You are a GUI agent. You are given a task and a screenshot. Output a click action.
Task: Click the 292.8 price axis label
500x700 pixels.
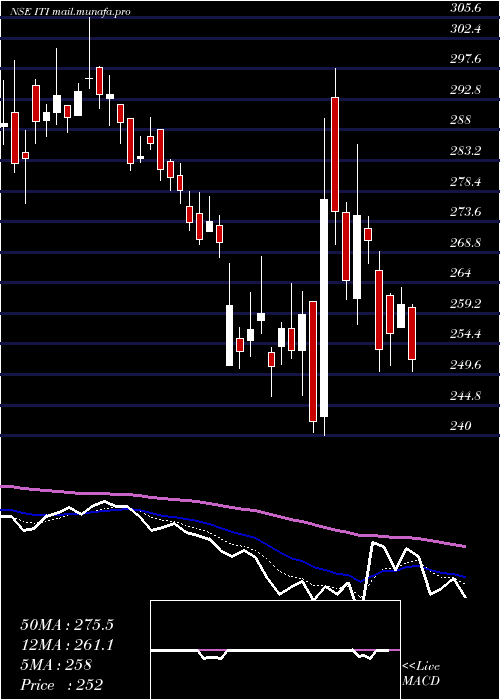(x=467, y=90)
